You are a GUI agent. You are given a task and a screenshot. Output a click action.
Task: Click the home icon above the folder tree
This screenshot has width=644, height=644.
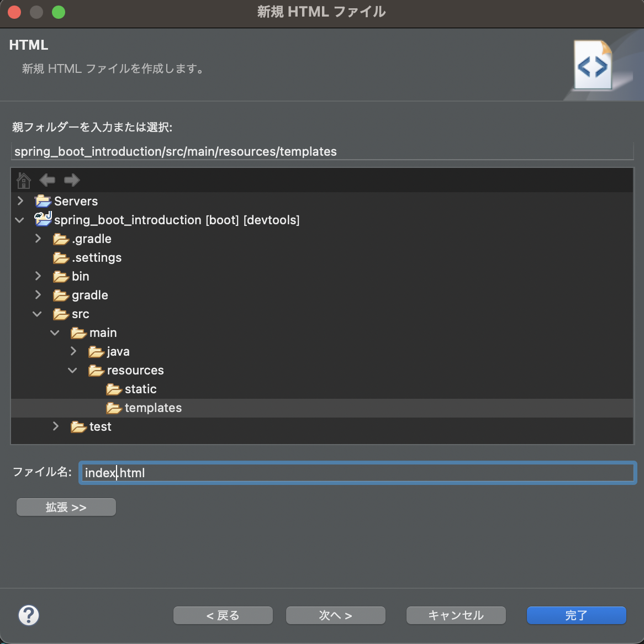[x=23, y=180]
